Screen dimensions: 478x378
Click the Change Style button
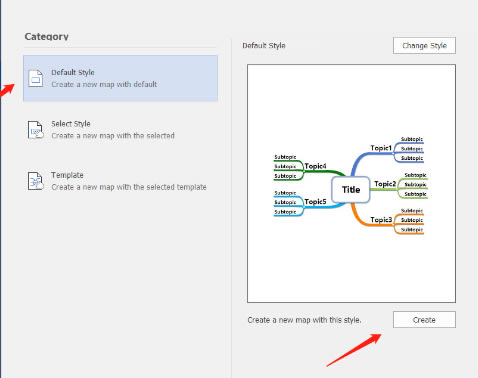point(424,45)
